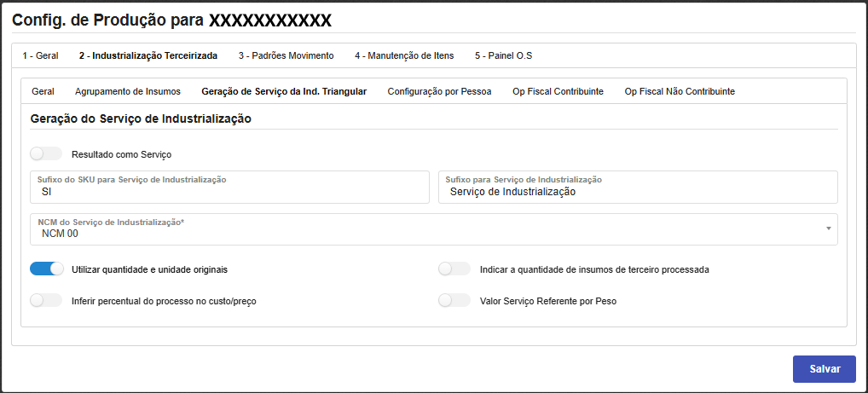Open Agrupamento de Insumos sub-tab
The width and height of the screenshot is (868, 393).
pyautogui.click(x=127, y=91)
